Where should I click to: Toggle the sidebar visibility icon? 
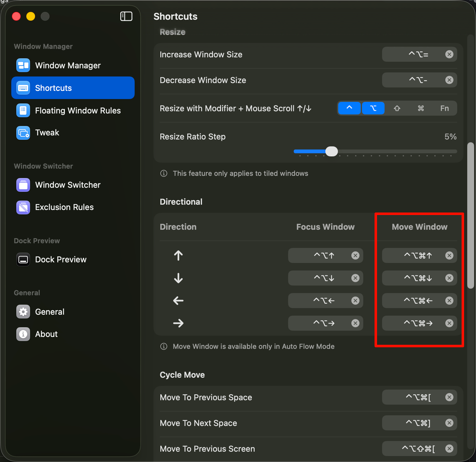tap(126, 16)
